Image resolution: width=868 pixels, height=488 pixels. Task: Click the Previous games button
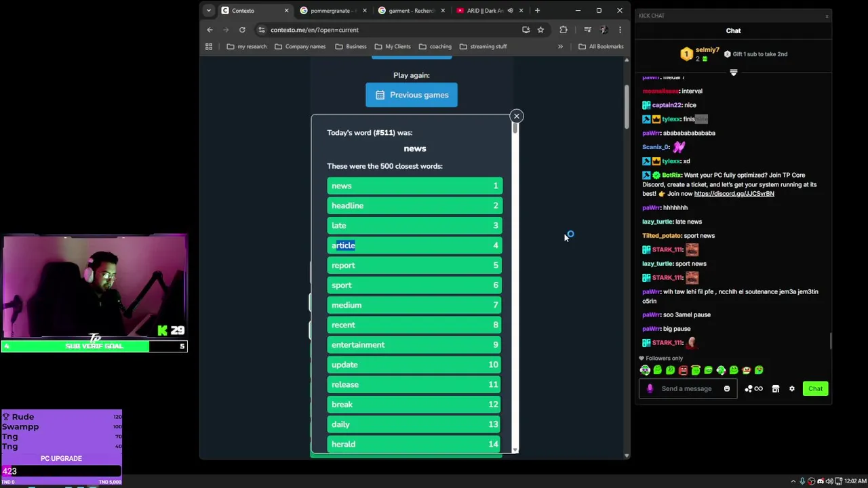(x=412, y=95)
